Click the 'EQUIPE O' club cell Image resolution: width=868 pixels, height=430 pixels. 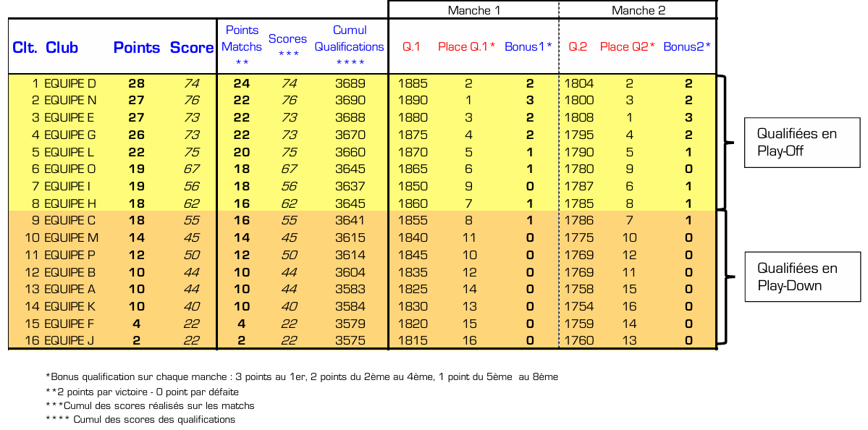(x=70, y=169)
